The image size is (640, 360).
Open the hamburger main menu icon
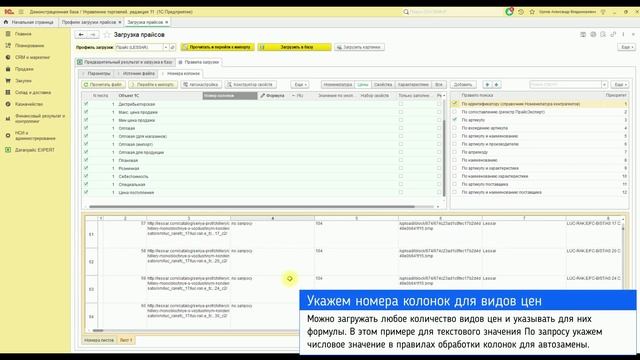(21, 12)
